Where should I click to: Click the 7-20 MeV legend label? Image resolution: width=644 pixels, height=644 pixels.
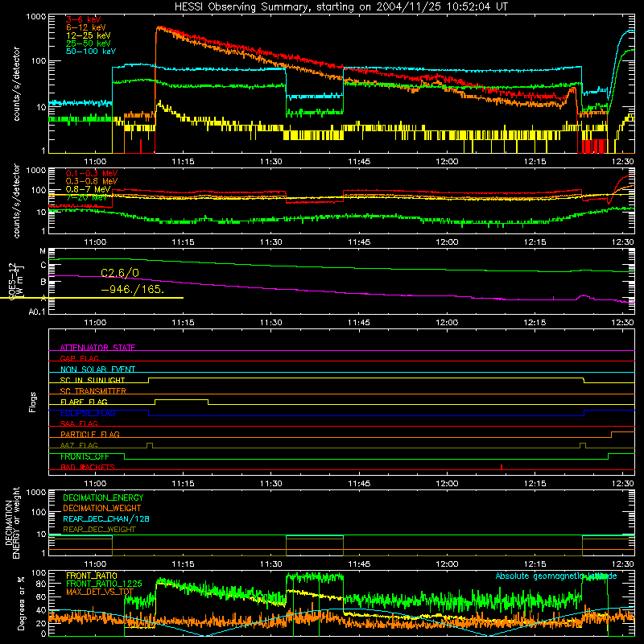coord(87,197)
